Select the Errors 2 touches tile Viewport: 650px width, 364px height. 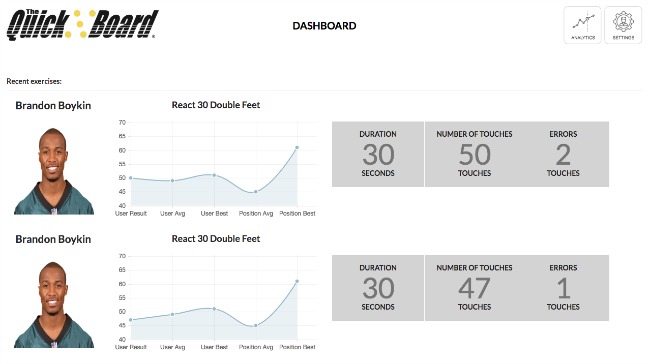pos(563,154)
